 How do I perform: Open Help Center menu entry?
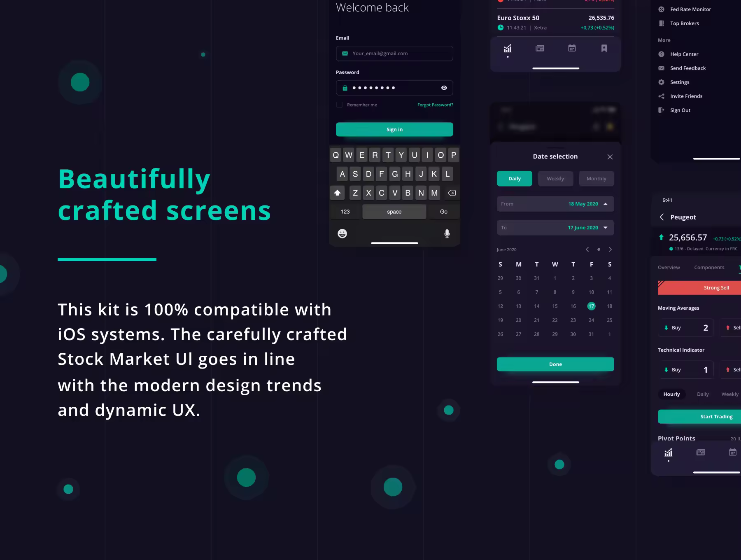pyautogui.click(x=684, y=54)
